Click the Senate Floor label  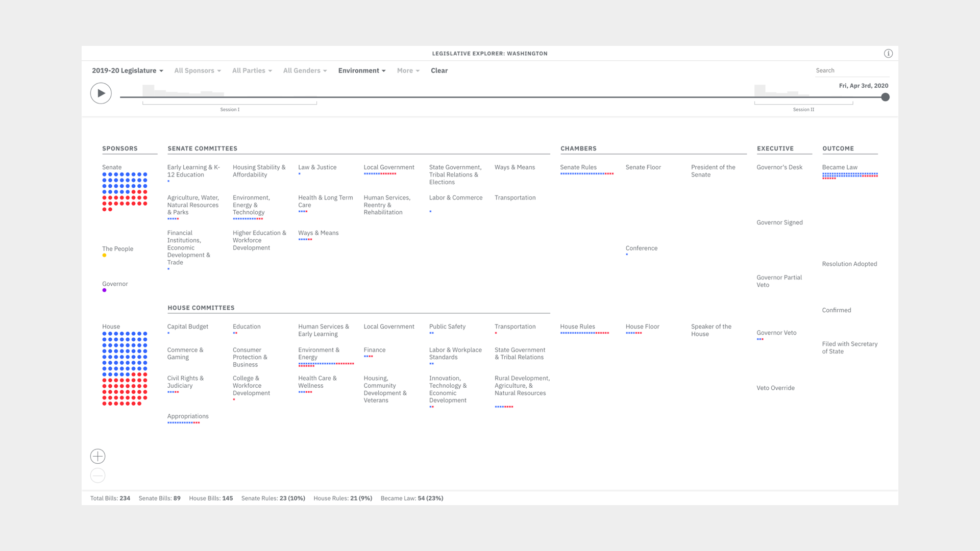[x=643, y=167]
